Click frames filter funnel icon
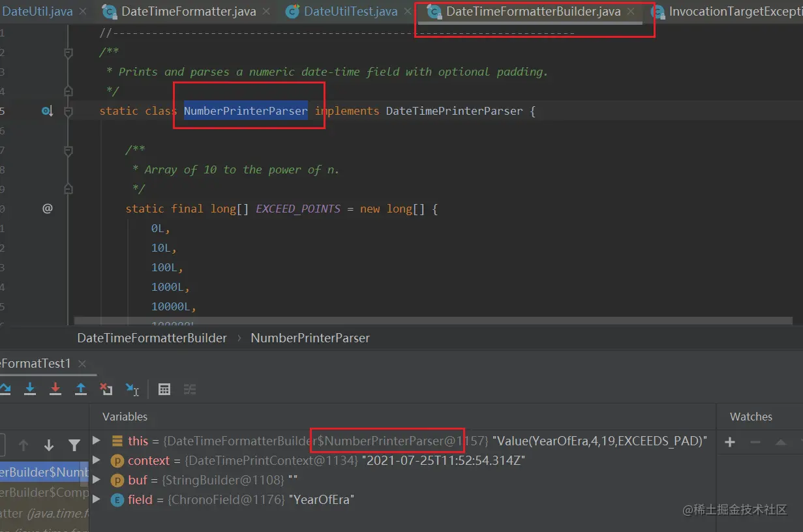The image size is (803, 532). click(x=74, y=445)
